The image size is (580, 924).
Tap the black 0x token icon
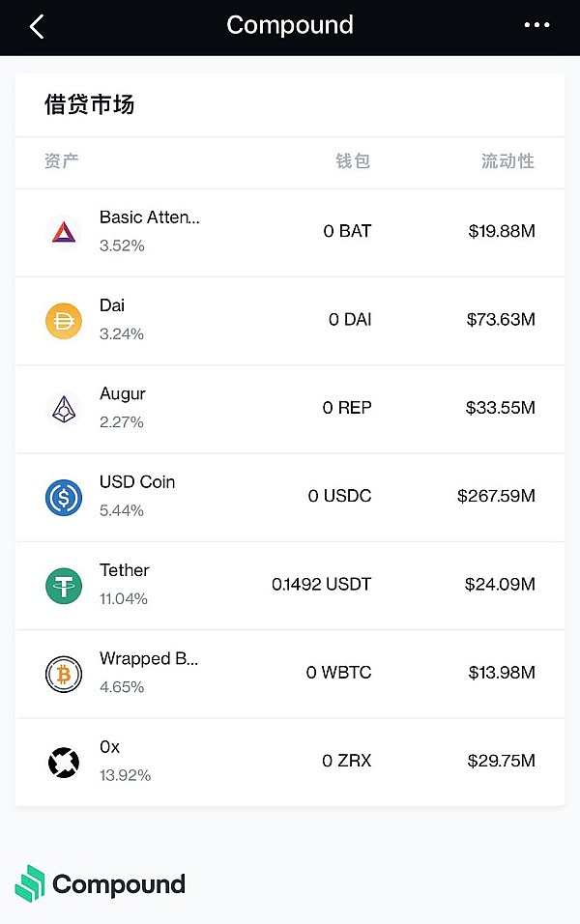coord(64,762)
